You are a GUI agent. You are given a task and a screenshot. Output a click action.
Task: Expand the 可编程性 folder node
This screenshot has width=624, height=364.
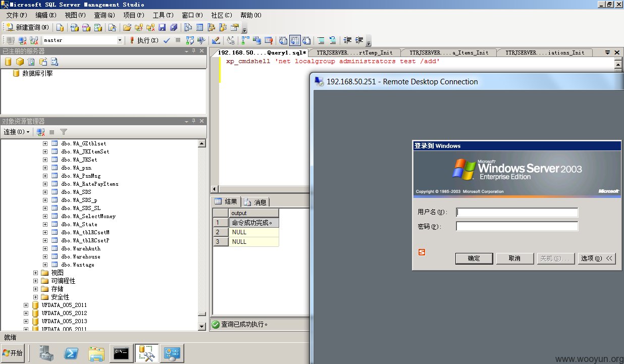click(x=35, y=281)
